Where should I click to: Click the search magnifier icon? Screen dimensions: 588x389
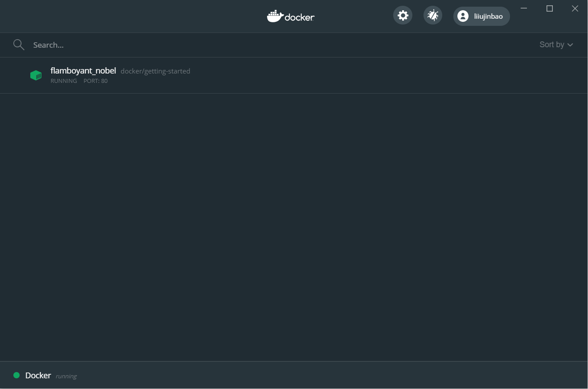pos(19,45)
